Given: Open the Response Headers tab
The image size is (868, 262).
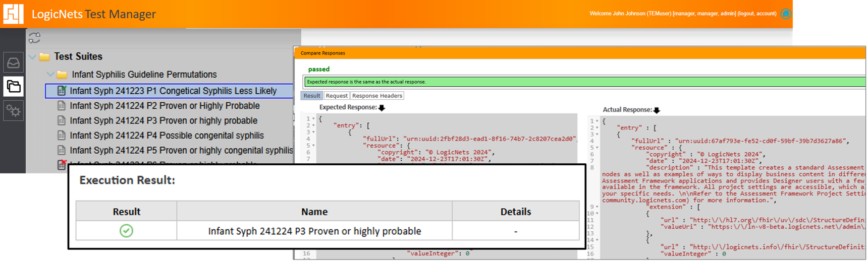Looking at the screenshot, I should click(377, 96).
